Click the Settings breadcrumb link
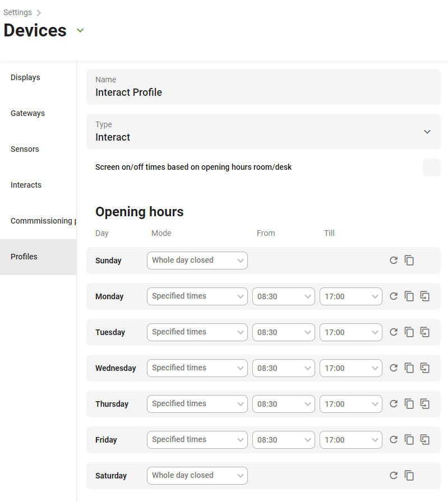Viewport: 448px width, 502px height. [x=17, y=12]
